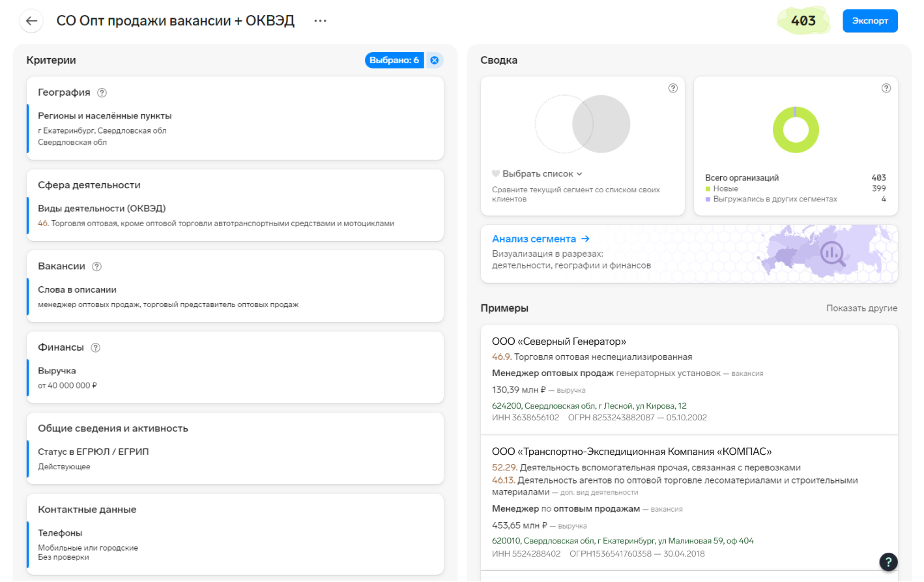This screenshot has width=924, height=582.
Task: Open help icon on the list comparison card
Action: click(673, 88)
